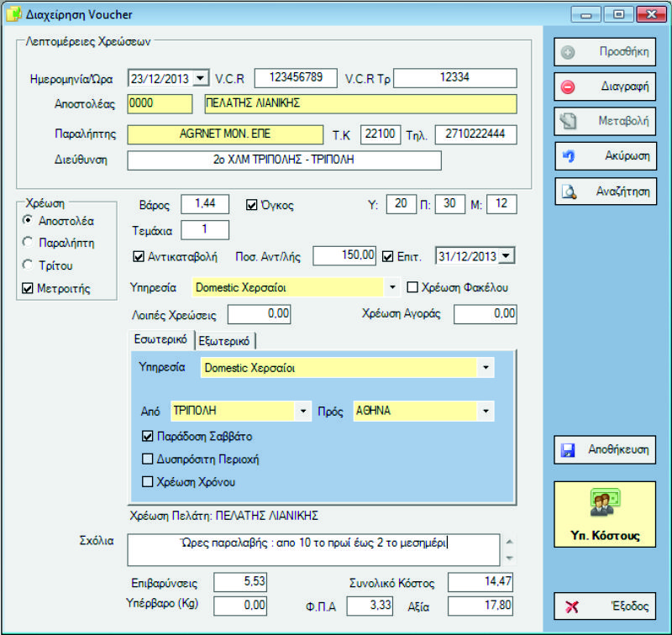The image size is (672, 635).
Task: Open the Προς ΑΘΗΝΑ destination dropdown
Action: click(x=485, y=412)
